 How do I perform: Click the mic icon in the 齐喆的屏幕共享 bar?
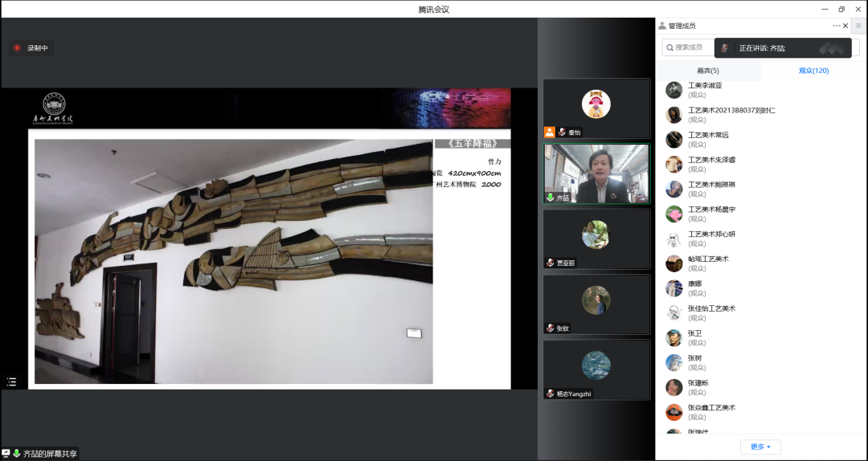click(17, 454)
